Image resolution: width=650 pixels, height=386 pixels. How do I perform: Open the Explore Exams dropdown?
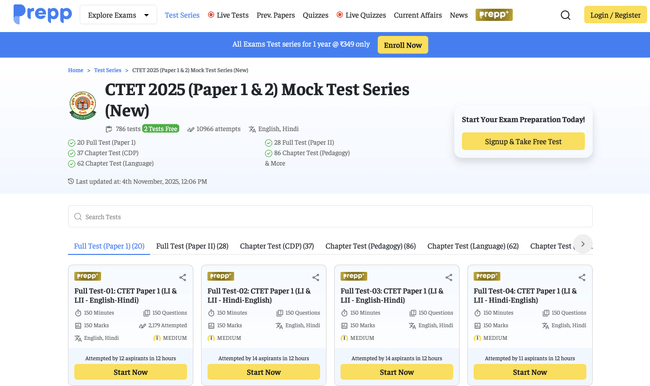[x=118, y=15]
